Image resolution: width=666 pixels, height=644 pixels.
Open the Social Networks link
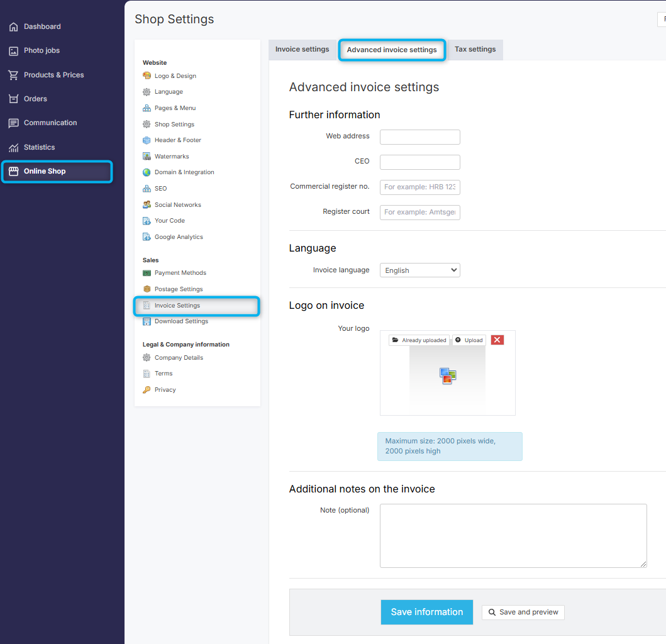pyautogui.click(x=177, y=205)
